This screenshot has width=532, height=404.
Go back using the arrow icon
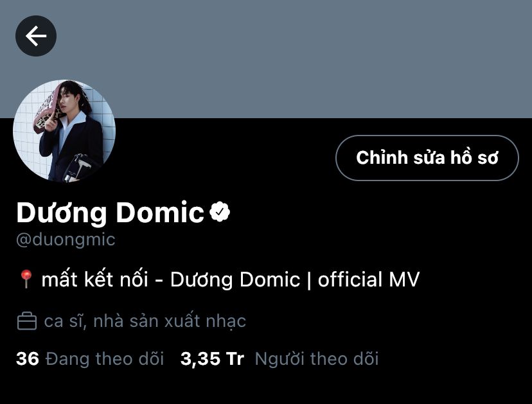coord(36,36)
